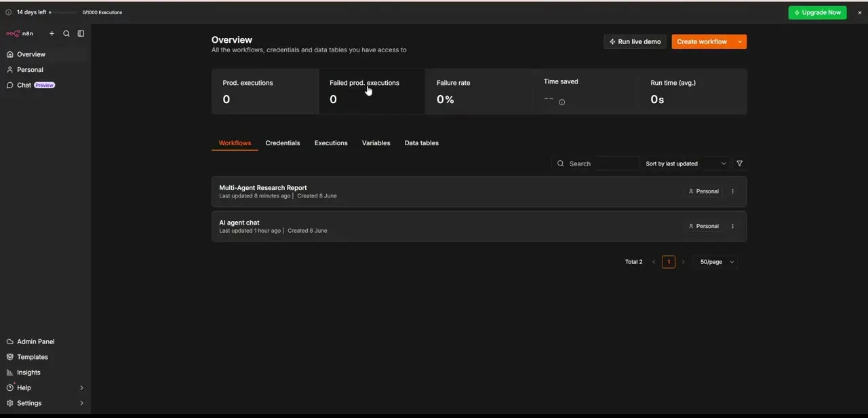Click the Templates box icon
This screenshot has height=418, width=868.
[9, 357]
